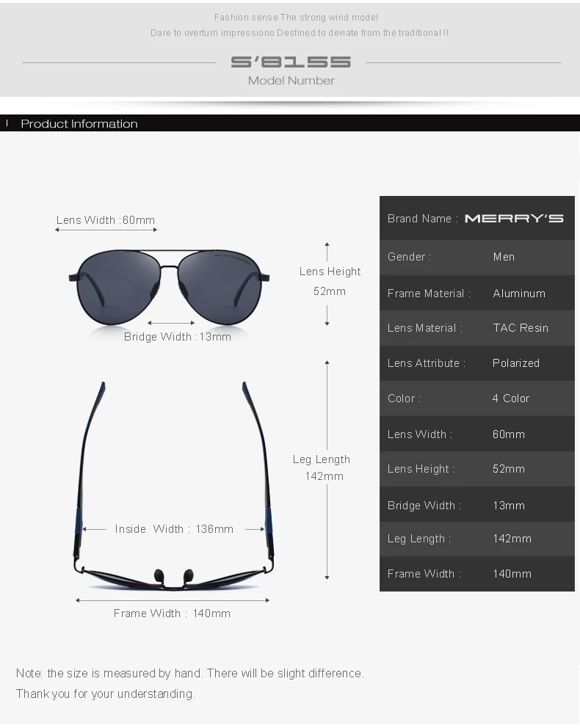
Task: Click the 'Bridge Width :' table row label
Action: [424, 506]
